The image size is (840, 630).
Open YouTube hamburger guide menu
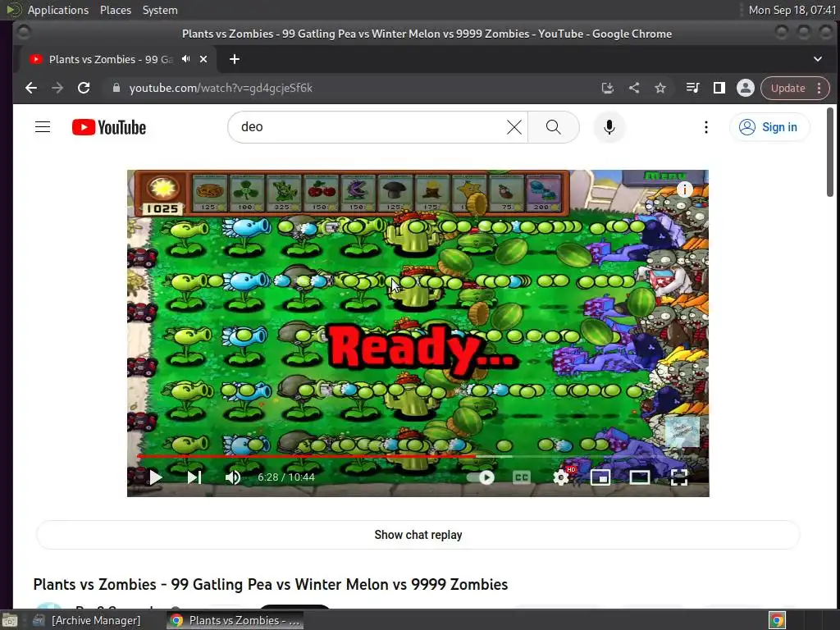43,127
